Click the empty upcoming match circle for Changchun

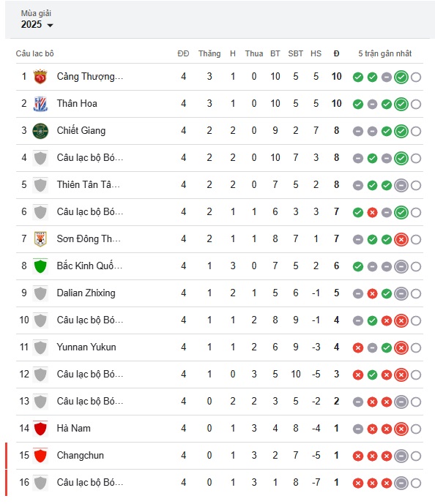tap(416, 456)
